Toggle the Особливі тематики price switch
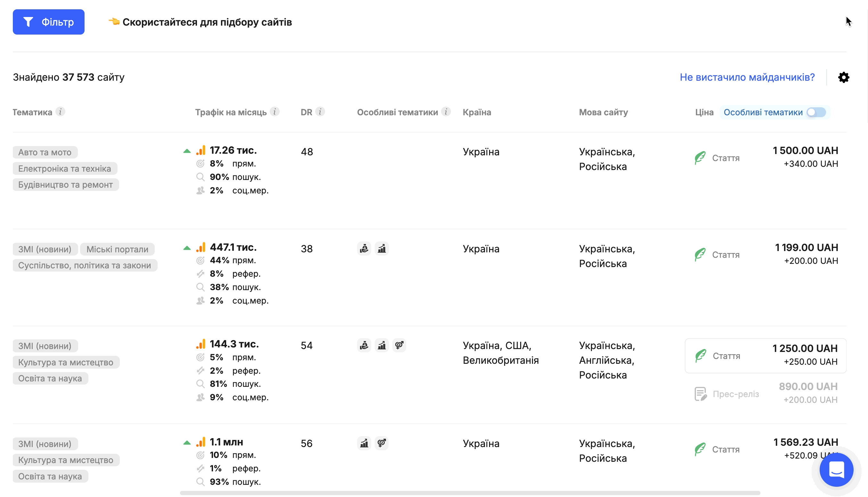The width and height of the screenshot is (868, 497). pyautogui.click(x=816, y=112)
